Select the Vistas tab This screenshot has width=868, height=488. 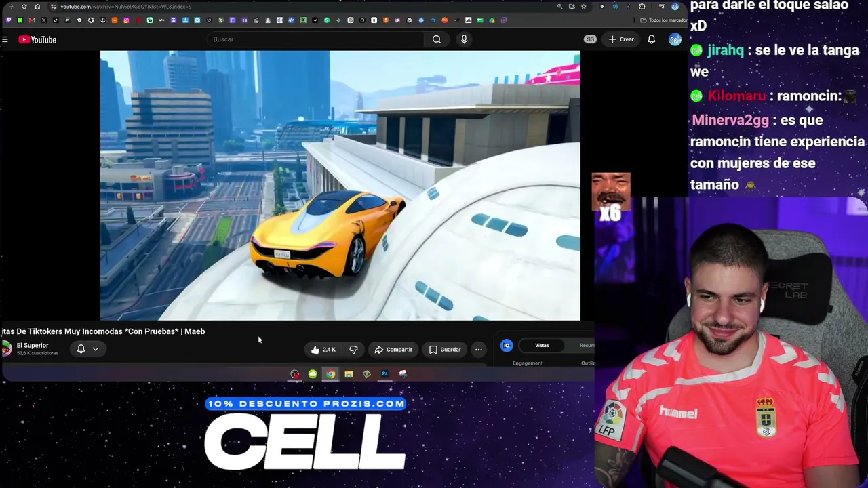click(542, 346)
